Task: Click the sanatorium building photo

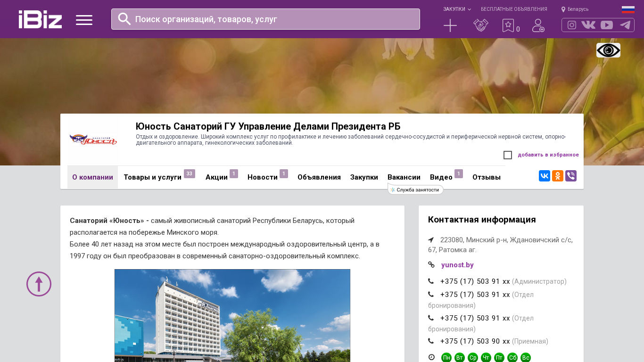Action: tap(232, 315)
